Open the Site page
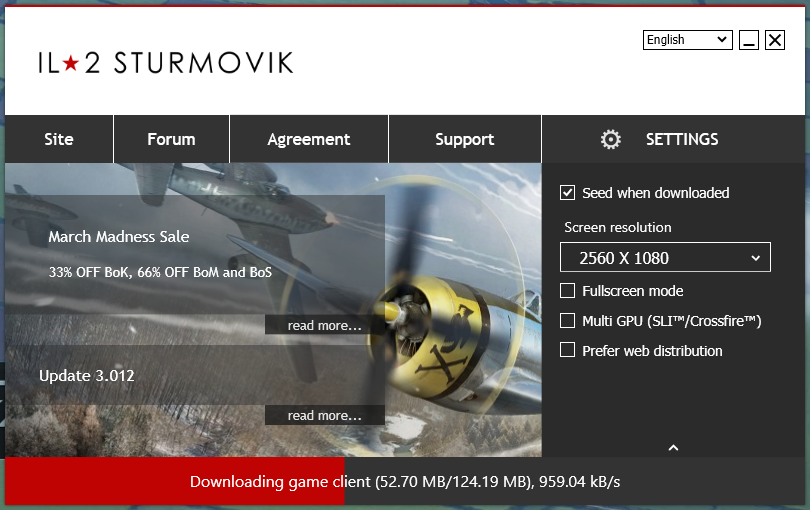 click(x=59, y=139)
